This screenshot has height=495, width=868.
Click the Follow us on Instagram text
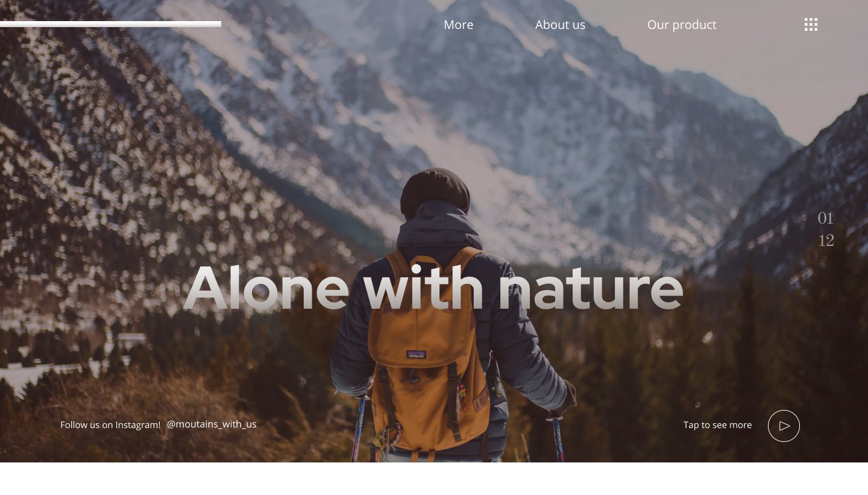point(110,425)
